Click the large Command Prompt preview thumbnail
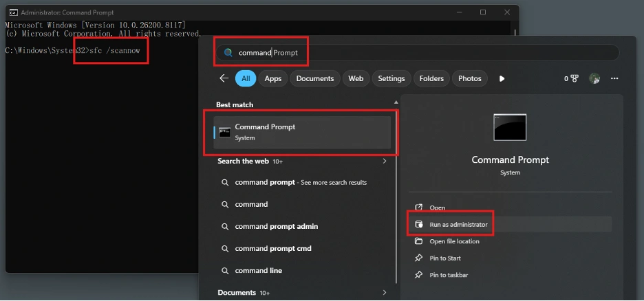This screenshot has width=644, height=301. click(x=510, y=128)
